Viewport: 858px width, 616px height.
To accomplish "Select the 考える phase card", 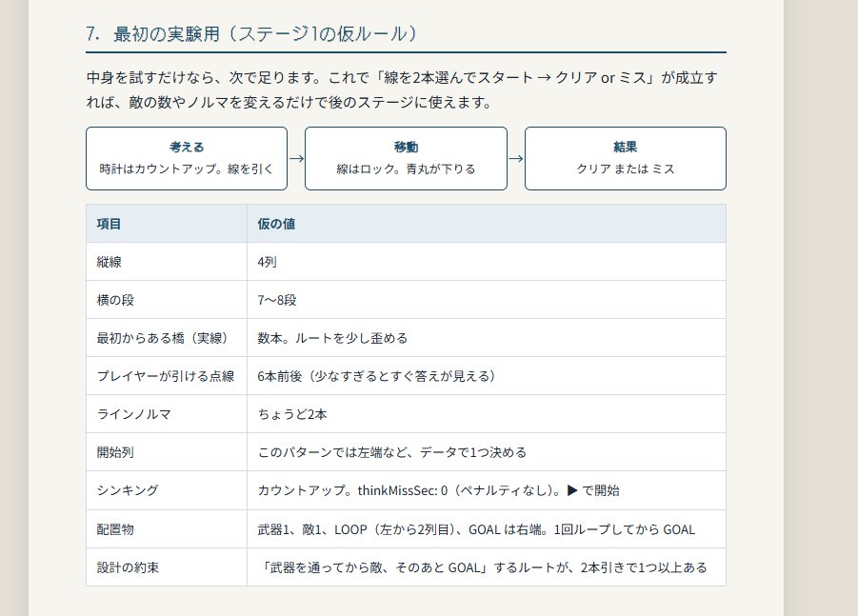I will coord(187,159).
